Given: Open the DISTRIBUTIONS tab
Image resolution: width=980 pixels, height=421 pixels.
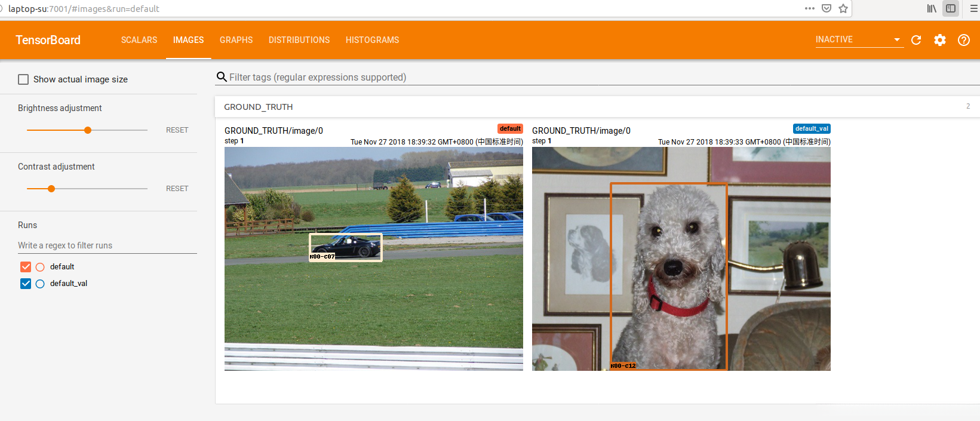Looking at the screenshot, I should pos(299,40).
